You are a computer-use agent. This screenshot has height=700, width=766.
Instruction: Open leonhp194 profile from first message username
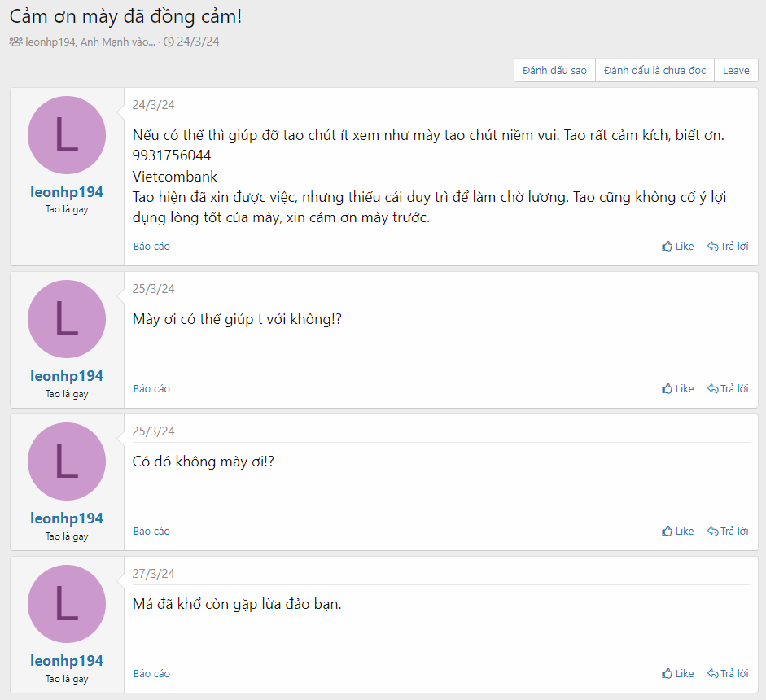pyautogui.click(x=67, y=192)
